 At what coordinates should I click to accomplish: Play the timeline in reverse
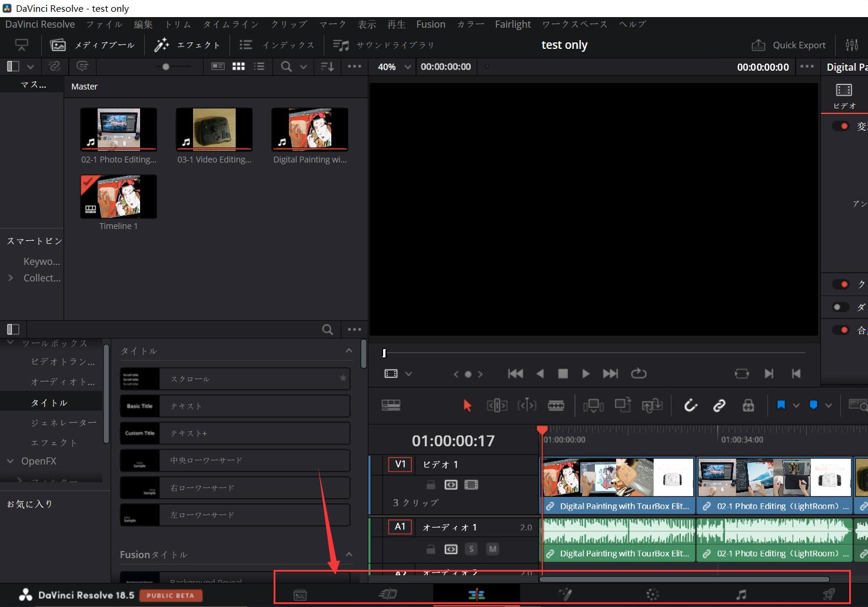point(540,373)
